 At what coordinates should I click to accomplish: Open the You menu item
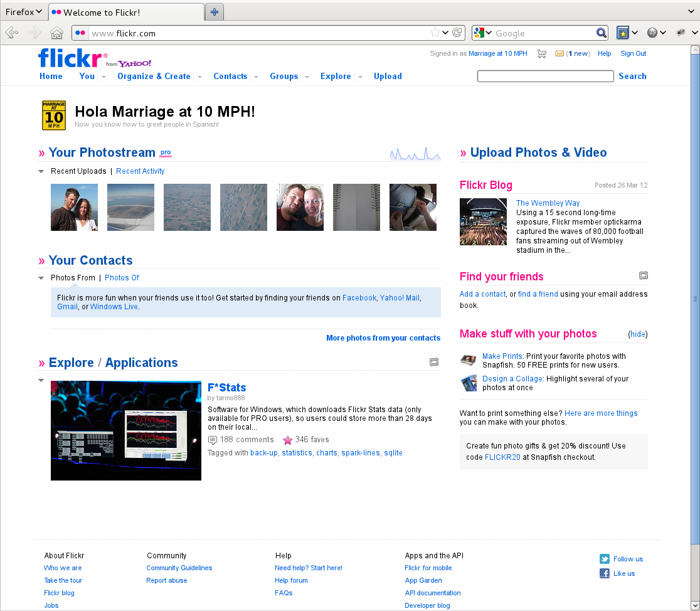87,77
